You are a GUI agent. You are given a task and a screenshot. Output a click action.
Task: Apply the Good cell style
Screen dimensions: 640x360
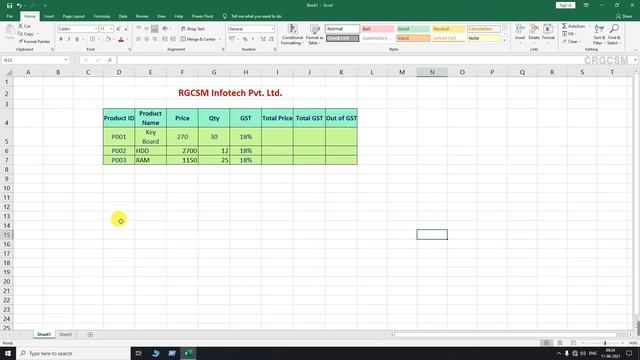pos(413,29)
